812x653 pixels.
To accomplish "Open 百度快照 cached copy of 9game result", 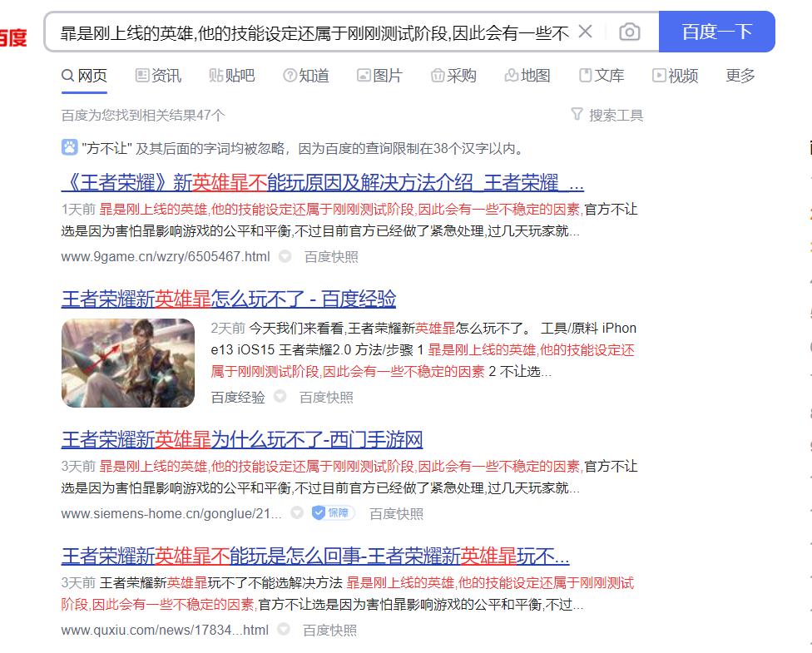I will click(x=329, y=257).
